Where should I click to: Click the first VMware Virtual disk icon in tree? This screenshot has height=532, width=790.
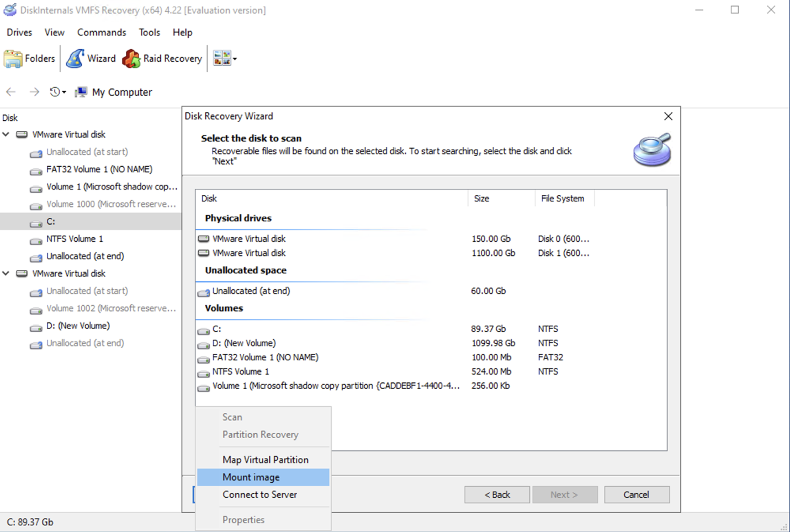pos(22,134)
